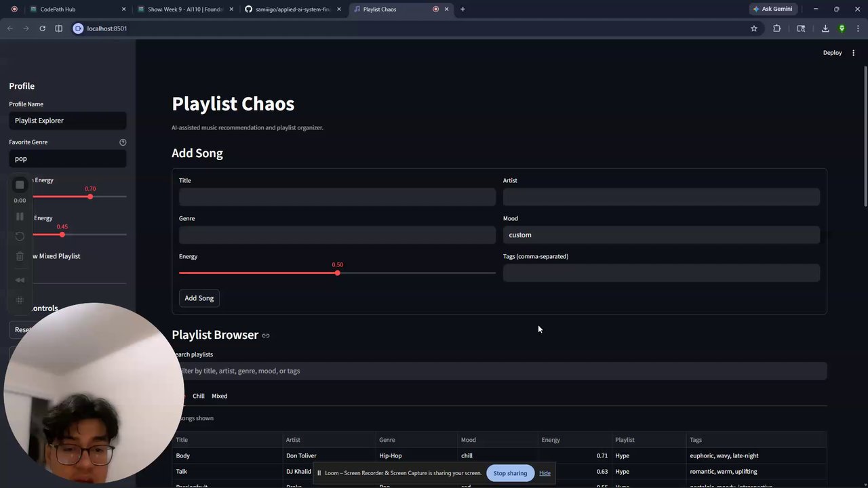Screen dimensions: 868x488
Task: Close the CodePath Hub tab
Action: tap(123, 9)
